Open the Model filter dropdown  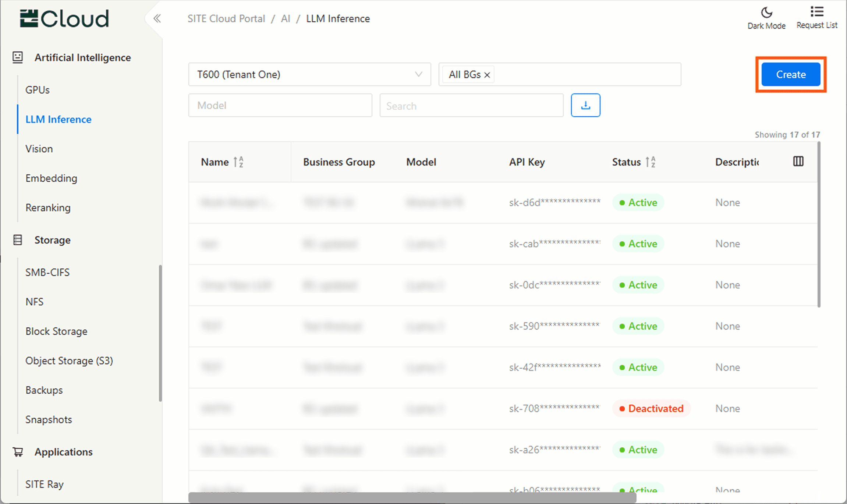pyautogui.click(x=280, y=106)
